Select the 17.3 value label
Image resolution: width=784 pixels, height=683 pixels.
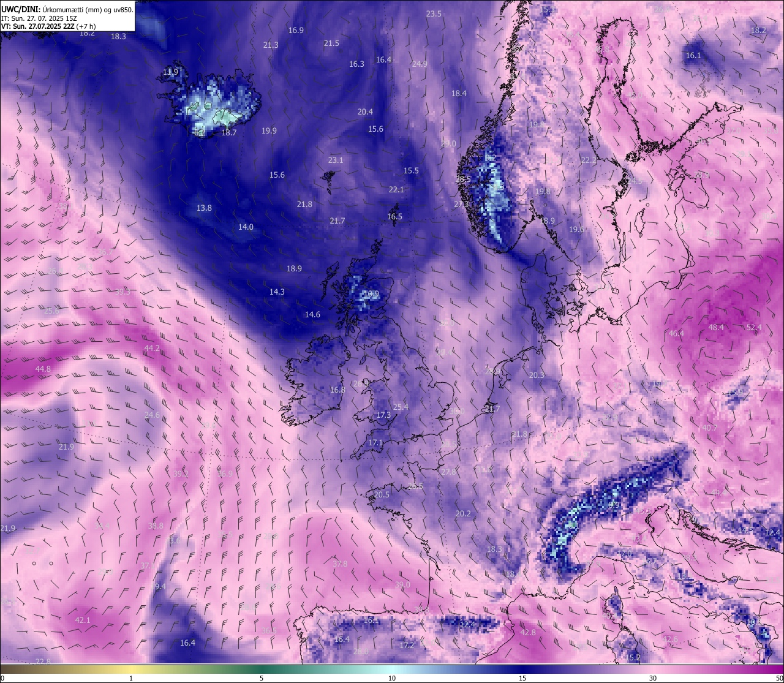(383, 415)
